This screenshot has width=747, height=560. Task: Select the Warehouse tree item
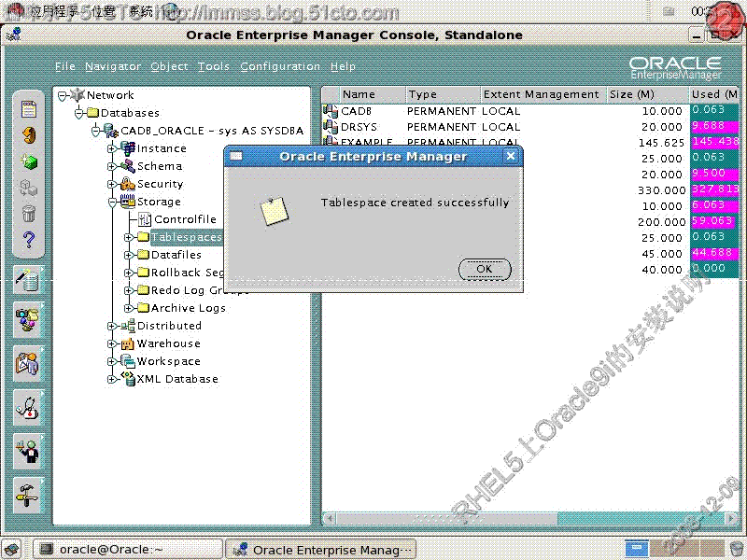tap(169, 343)
